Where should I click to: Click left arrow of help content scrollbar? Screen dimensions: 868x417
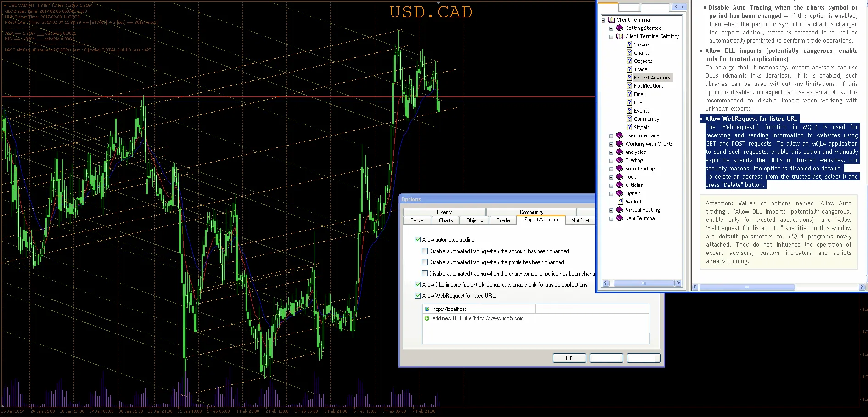pyautogui.click(x=695, y=287)
